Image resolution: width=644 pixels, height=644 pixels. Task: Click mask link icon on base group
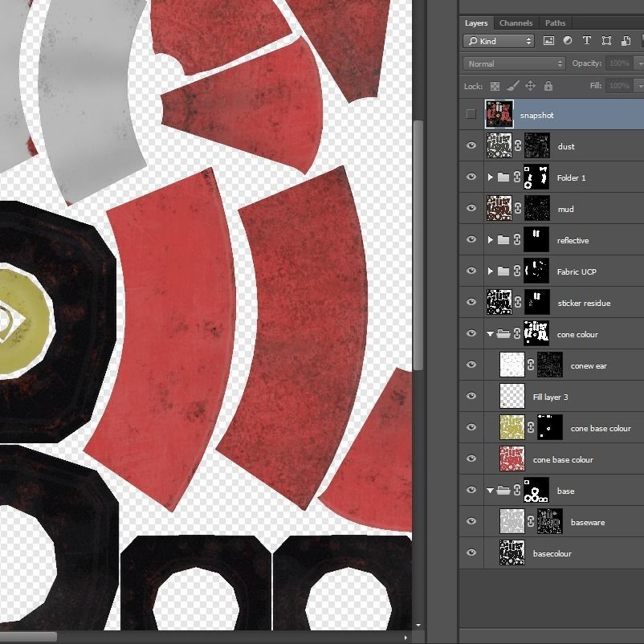517,490
